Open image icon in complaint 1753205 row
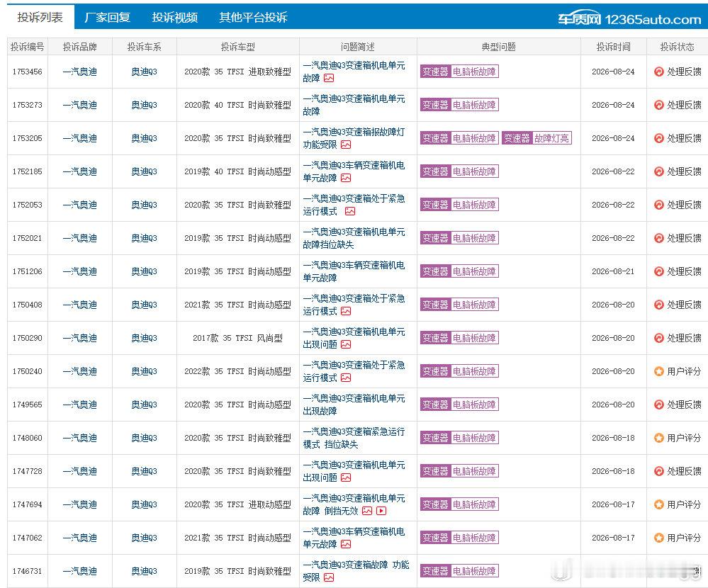The width and height of the screenshot is (708, 588). pyautogui.click(x=346, y=145)
